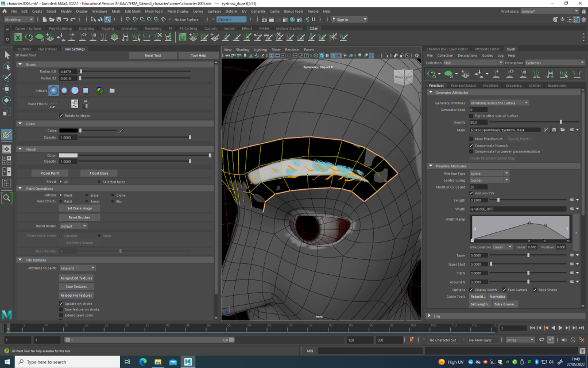
Task: Open File Explorer from the taskbar
Action: click(x=158, y=362)
